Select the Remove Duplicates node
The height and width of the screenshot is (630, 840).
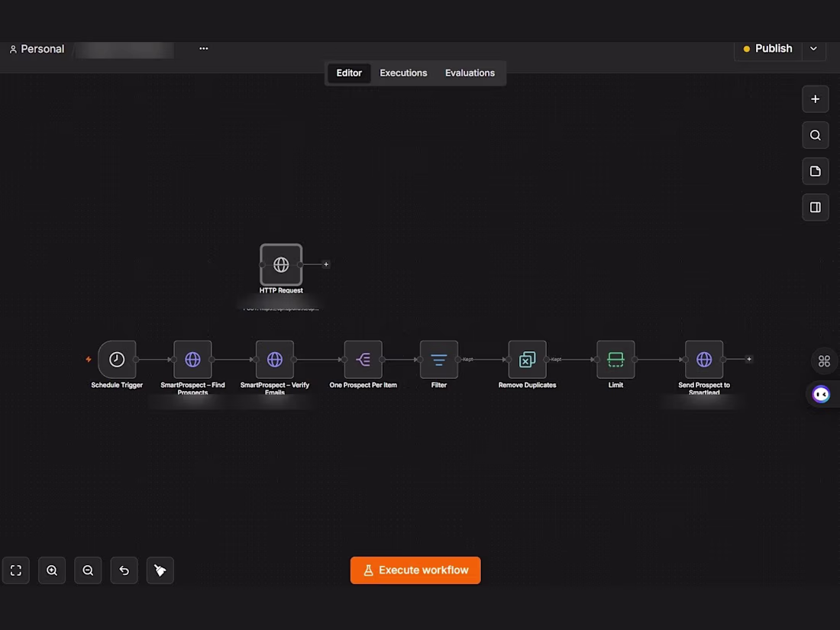point(527,360)
